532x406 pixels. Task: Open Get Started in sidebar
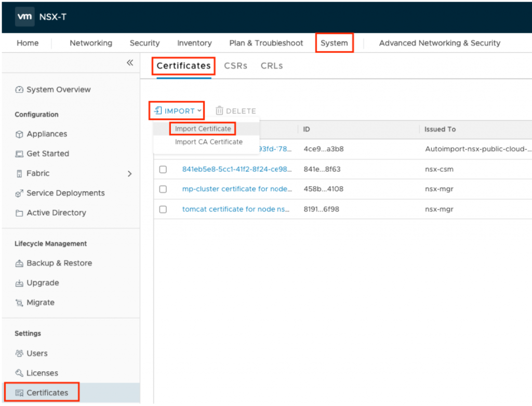pos(48,154)
